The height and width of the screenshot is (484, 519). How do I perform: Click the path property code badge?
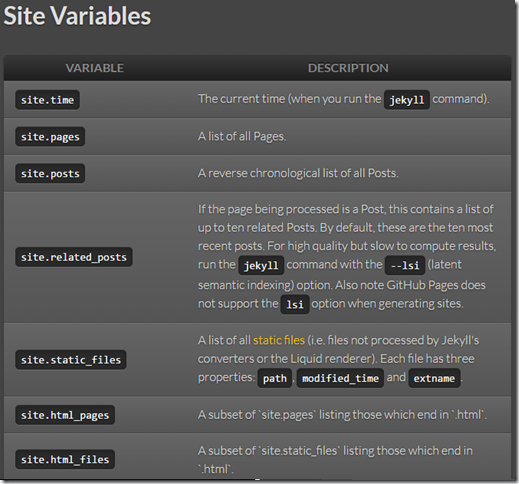[275, 378]
